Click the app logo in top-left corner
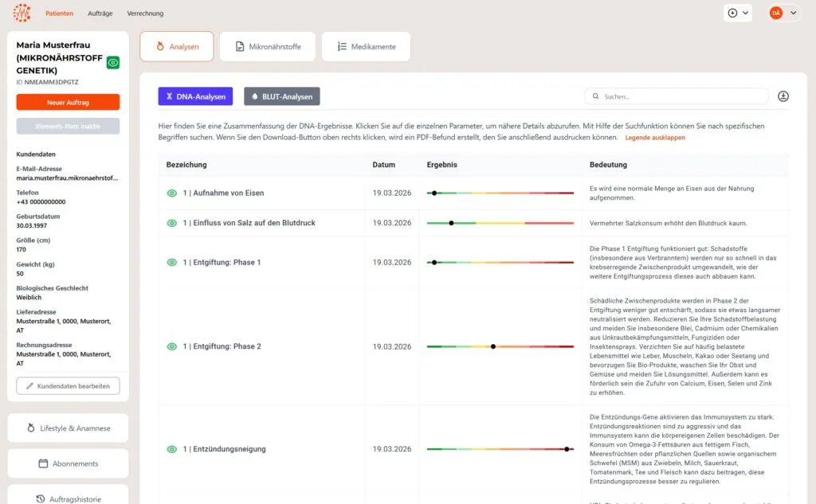Image resolution: width=816 pixels, height=504 pixels. point(22,13)
